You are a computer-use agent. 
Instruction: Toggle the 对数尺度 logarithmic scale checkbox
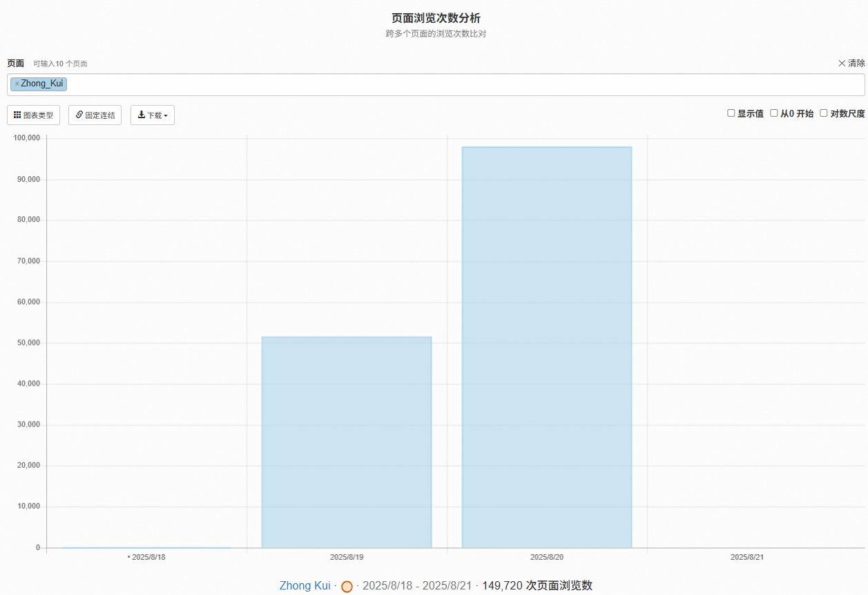[x=824, y=113]
